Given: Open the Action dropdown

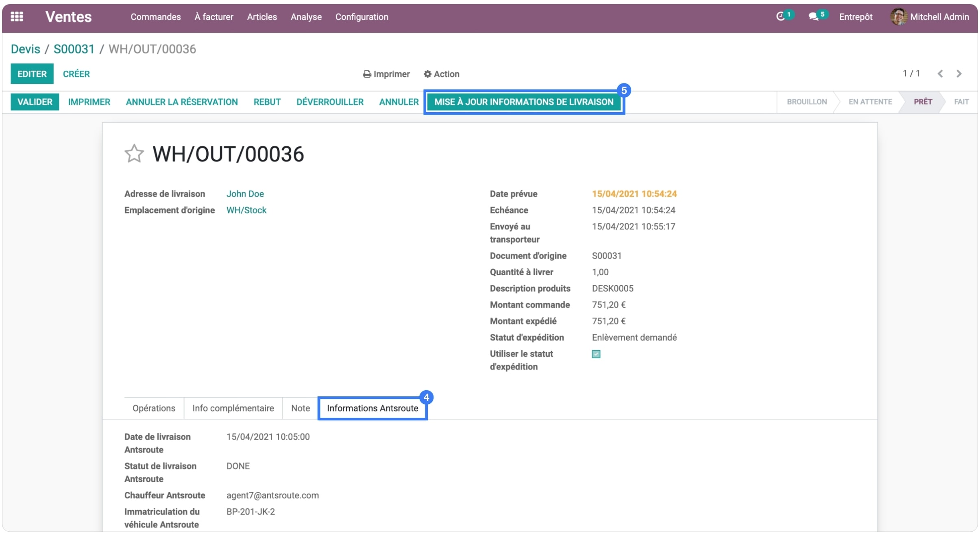Looking at the screenshot, I should click(x=442, y=74).
